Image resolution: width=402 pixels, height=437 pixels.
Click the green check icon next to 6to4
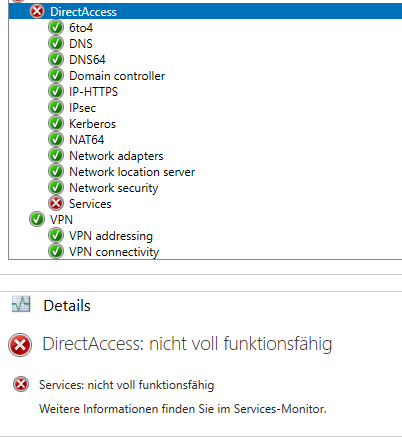point(56,28)
